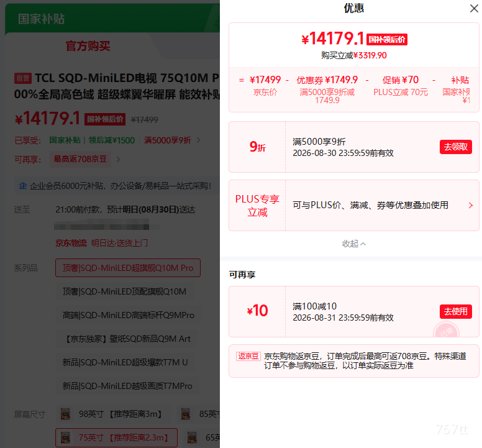Click 优惠券 ¥1749.9 in the price breakdown
This screenshot has width=482, height=448.
[x=327, y=80]
